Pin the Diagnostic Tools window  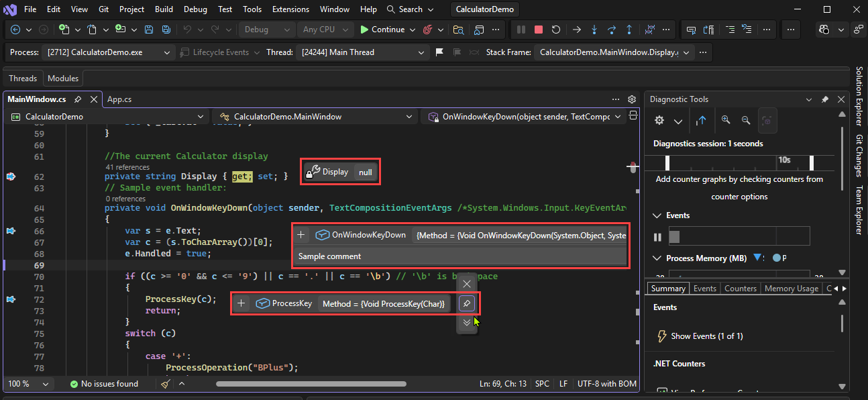pos(825,99)
